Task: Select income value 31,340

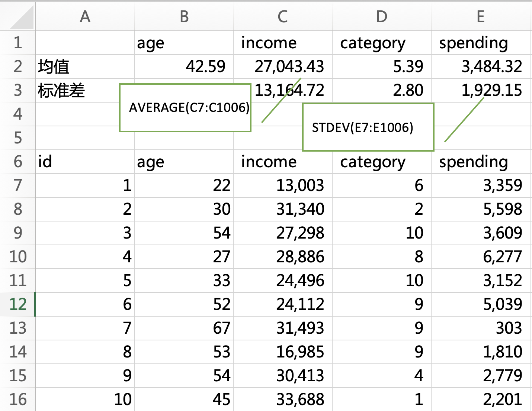Action: click(x=283, y=209)
